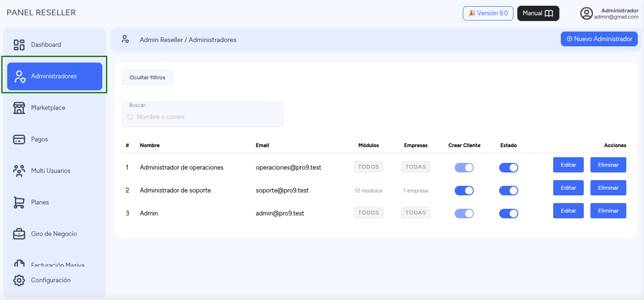Screen dimensions: 644x300
Task: Toggle Estado switch for Admin row
Action: (x=509, y=214)
